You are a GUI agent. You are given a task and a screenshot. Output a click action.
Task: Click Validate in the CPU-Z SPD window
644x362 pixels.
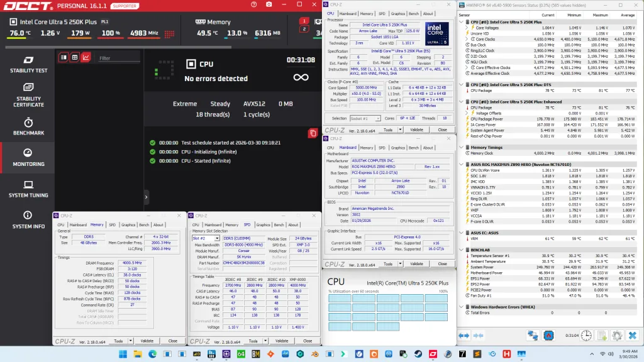282,341
